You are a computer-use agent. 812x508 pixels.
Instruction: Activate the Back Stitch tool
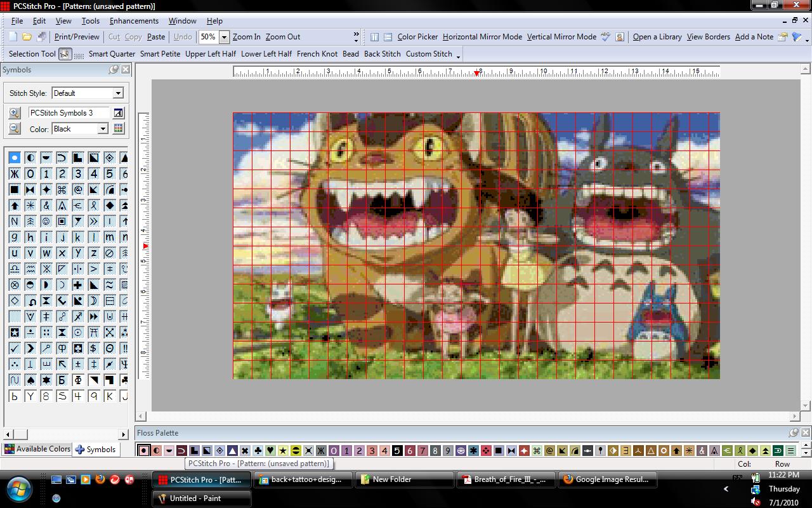click(382, 54)
